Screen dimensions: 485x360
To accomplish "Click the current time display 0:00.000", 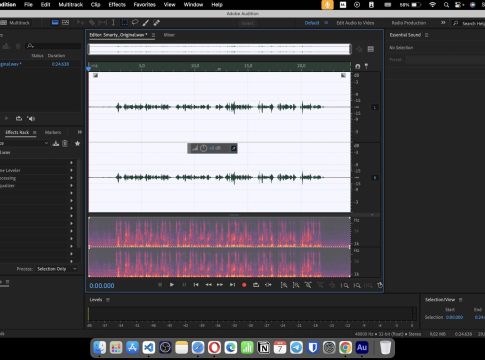I will 102,286.
